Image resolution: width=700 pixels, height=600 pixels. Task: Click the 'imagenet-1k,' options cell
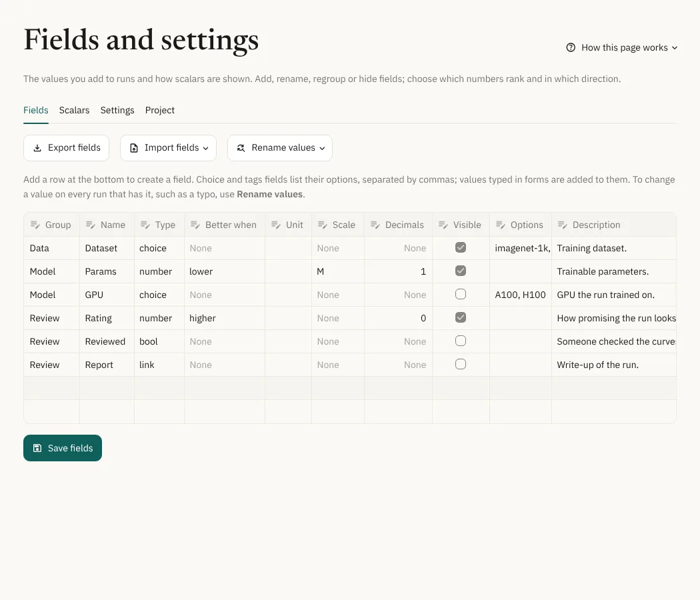[x=521, y=248]
